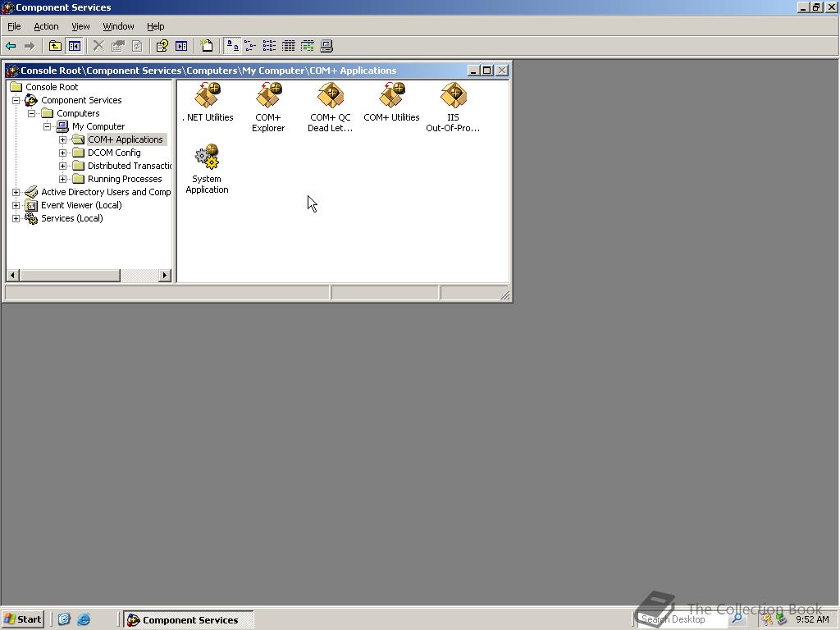Select Distributed Transaction tree folder

[x=130, y=166]
